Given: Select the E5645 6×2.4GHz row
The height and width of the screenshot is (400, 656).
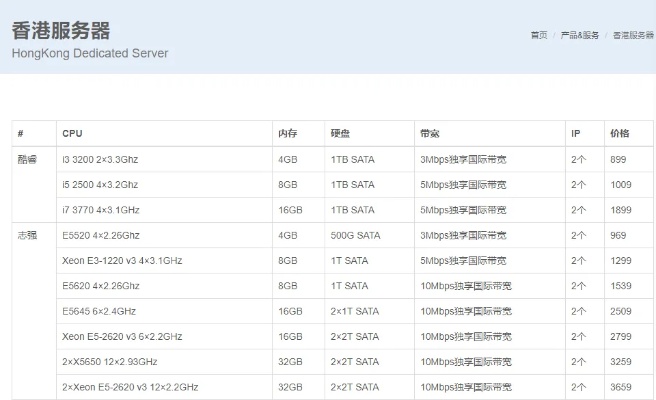Looking at the screenshot, I should pos(355,311).
